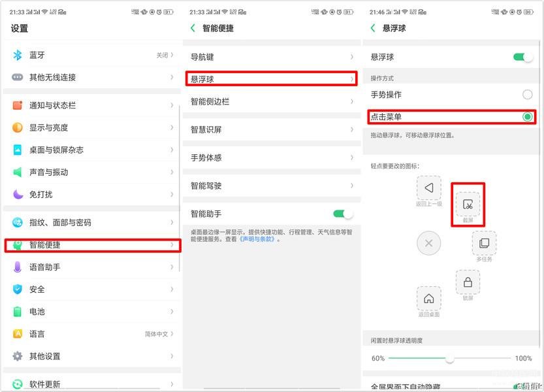Tap the display and brightness icon
Screen dimensions: 544x392
[18, 127]
